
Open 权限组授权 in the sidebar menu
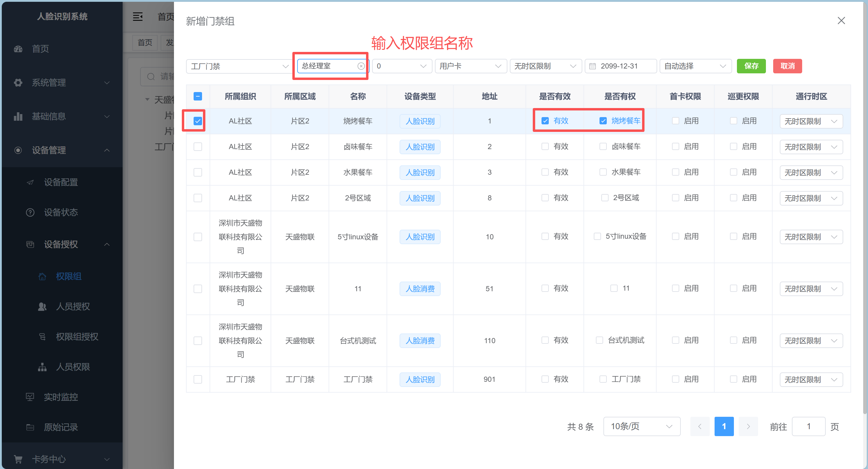[x=77, y=337]
